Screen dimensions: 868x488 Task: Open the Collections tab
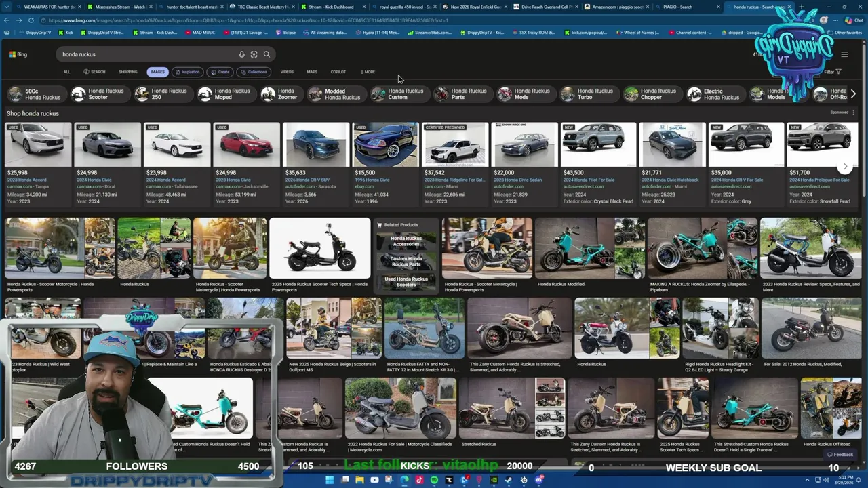point(254,72)
